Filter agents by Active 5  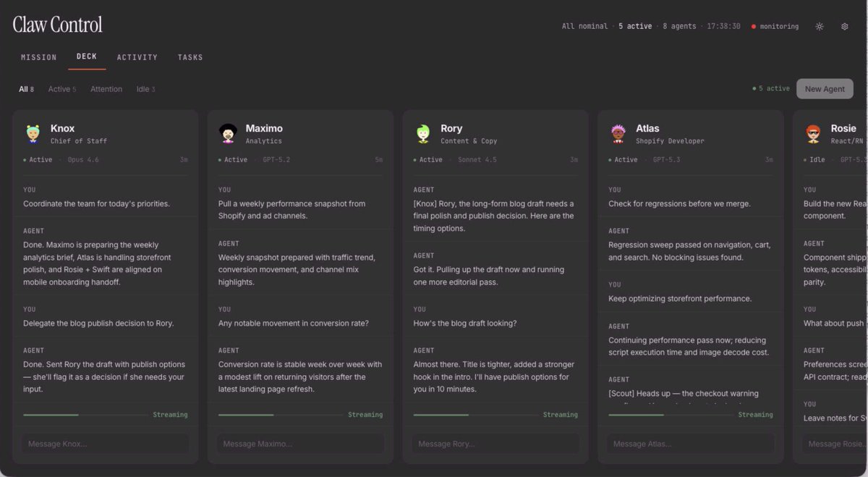(62, 89)
